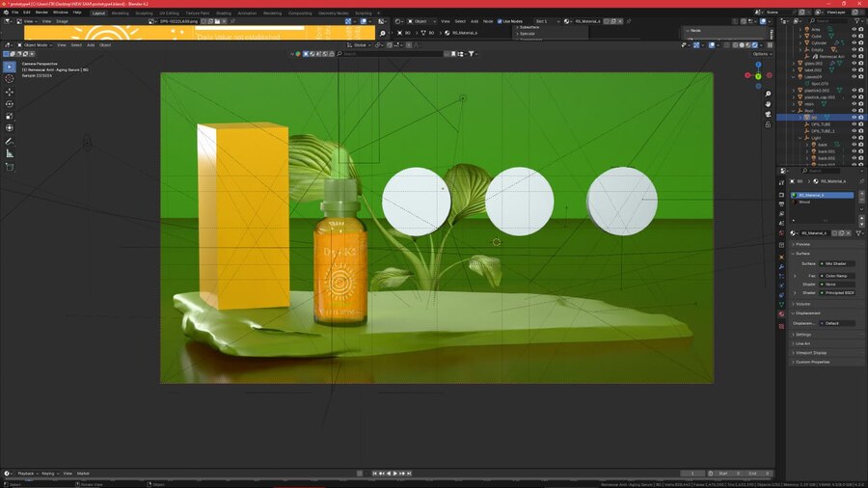The width and height of the screenshot is (868, 488).
Task: Select the Rotate tool
Action: [10, 104]
